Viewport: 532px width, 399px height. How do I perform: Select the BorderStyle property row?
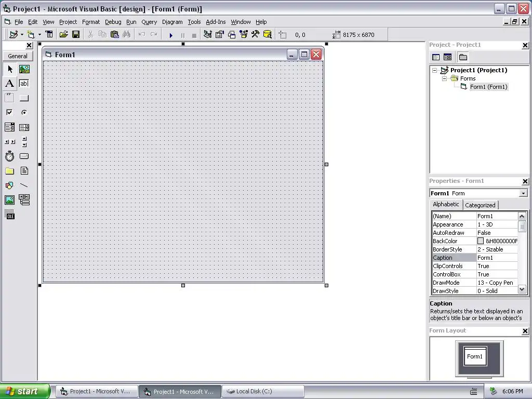click(475, 249)
